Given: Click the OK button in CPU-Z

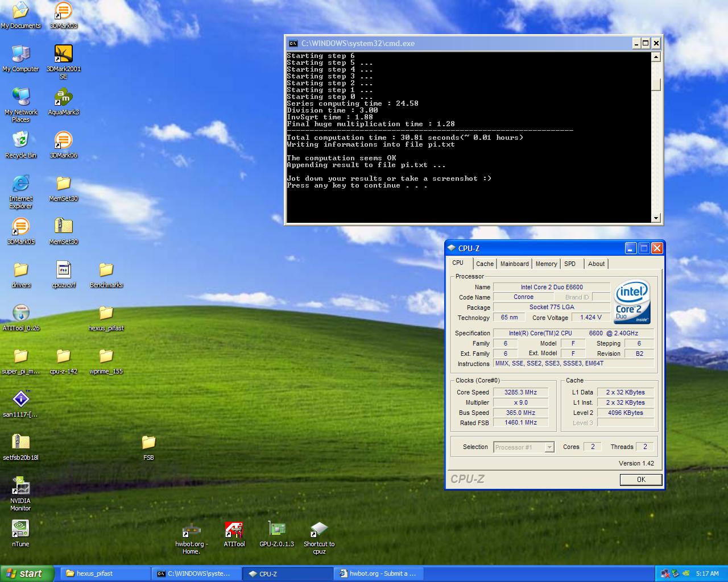Looking at the screenshot, I should [x=641, y=480].
